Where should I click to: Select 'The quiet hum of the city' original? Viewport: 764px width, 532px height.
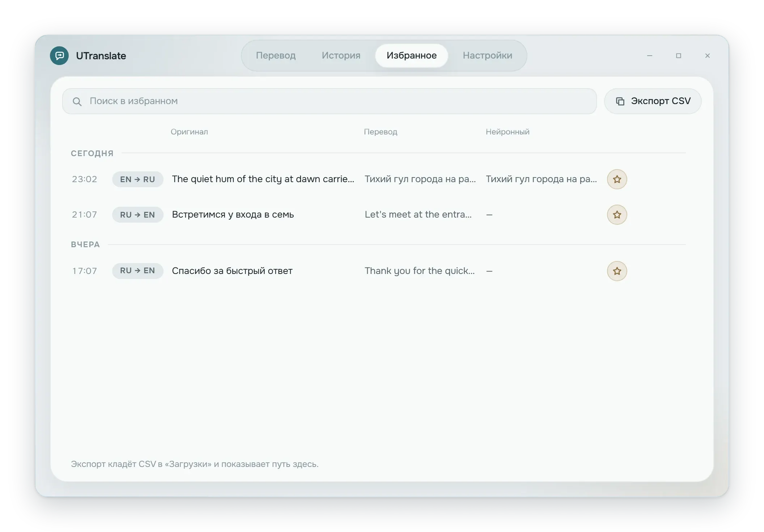pos(263,179)
